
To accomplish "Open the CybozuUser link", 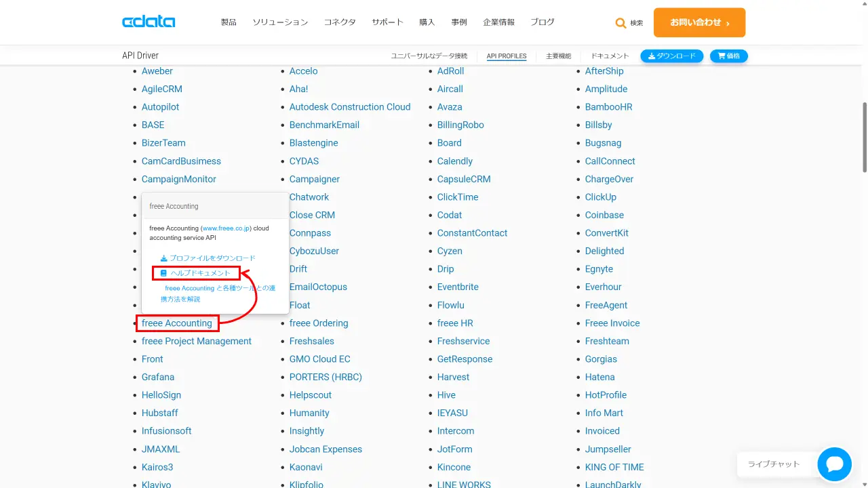I will (314, 251).
